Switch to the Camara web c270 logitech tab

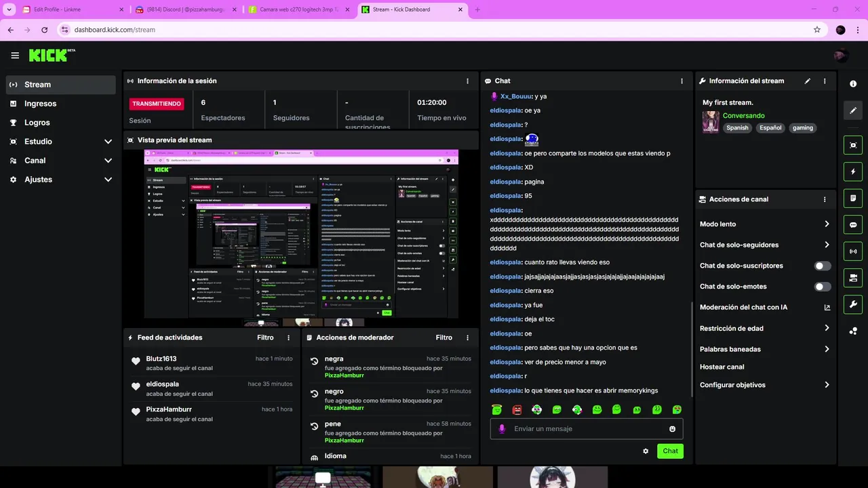point(298,9)
